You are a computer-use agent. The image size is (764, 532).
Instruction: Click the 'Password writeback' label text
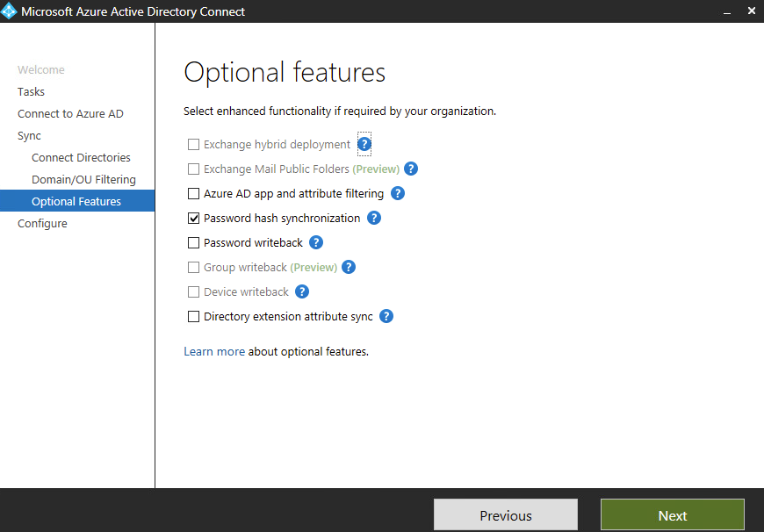(x=253, y=242)
